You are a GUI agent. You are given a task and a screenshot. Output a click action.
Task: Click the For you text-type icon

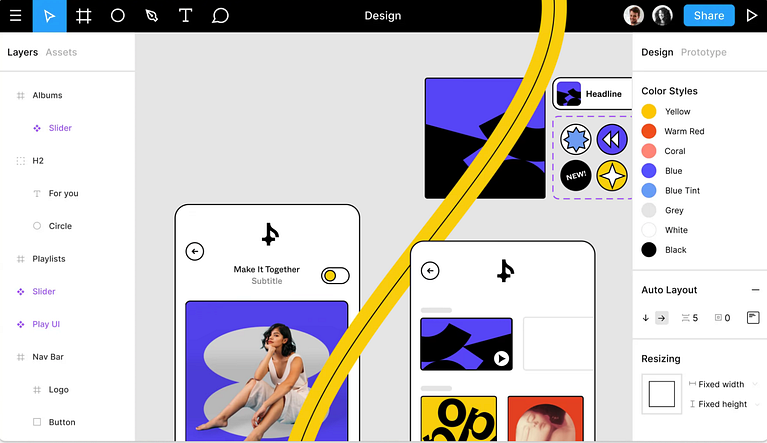(x=37, y=194)
